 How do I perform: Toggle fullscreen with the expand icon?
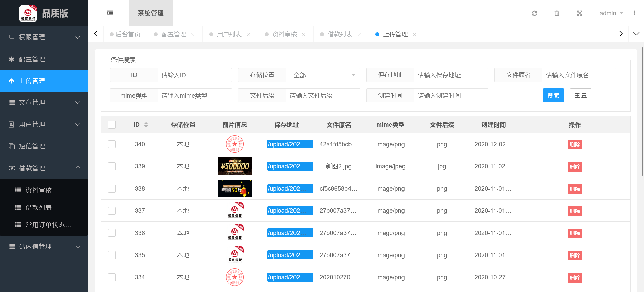(x=579, y=13)
